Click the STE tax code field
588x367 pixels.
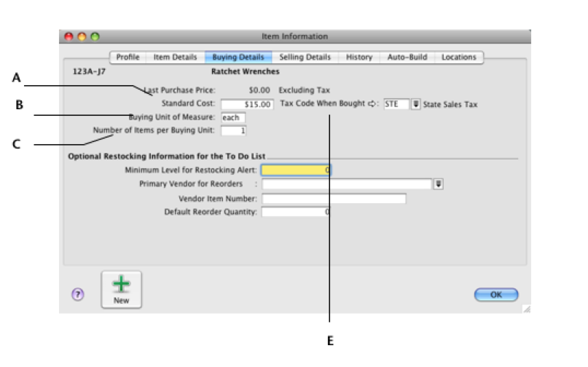pos(396,104)
